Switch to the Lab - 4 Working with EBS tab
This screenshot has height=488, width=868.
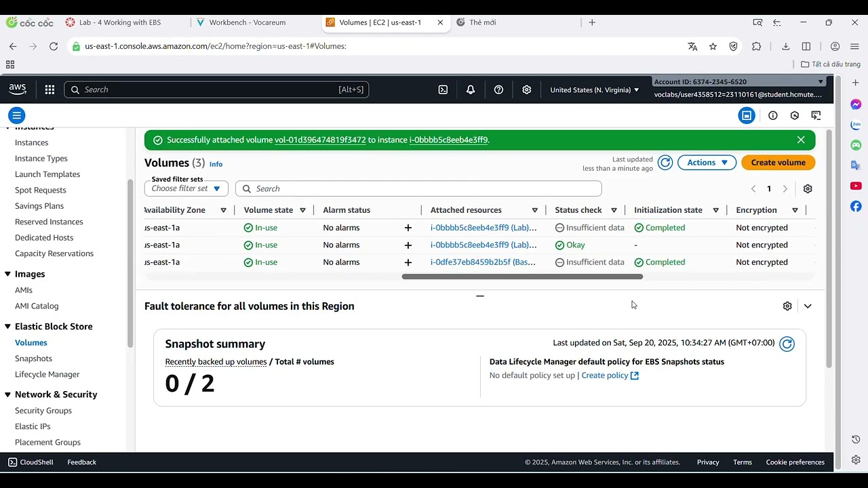click(120, 22)
